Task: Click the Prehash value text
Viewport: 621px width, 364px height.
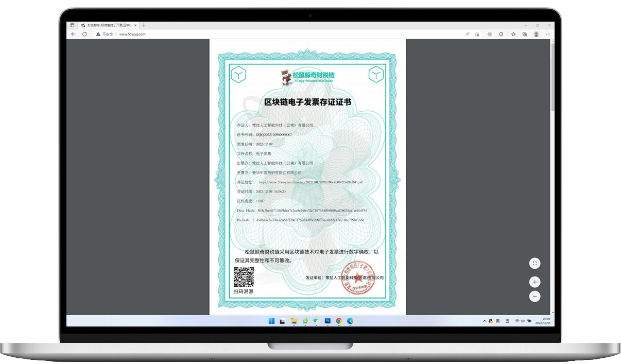Action: click(310, 220)
